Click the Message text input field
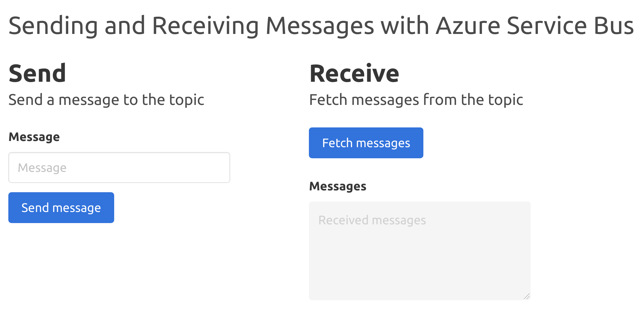 119,168
